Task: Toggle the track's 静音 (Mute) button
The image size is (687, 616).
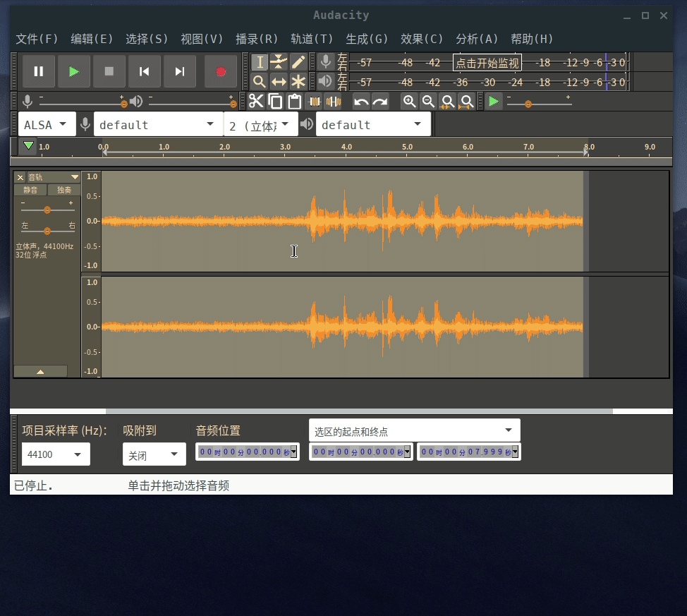Action: tap(30, 190)
